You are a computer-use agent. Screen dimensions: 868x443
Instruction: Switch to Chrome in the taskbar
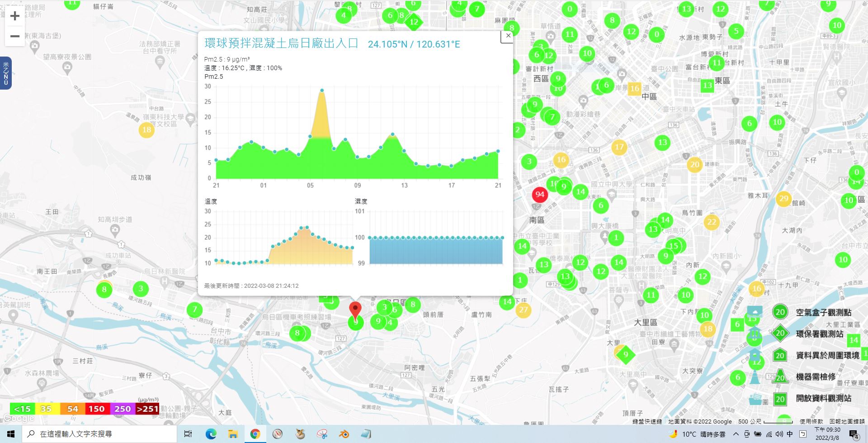255,434
